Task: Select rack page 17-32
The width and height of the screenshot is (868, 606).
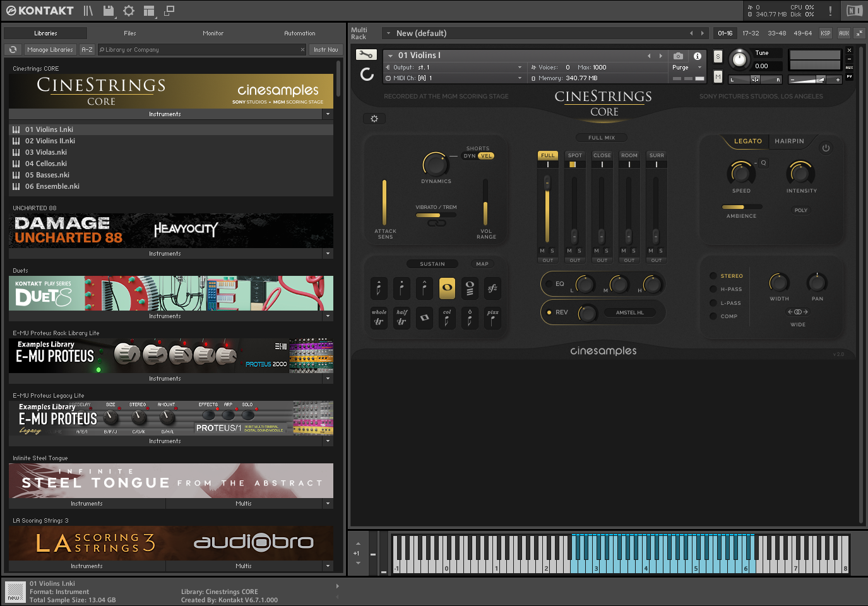Action: [751, 33]
